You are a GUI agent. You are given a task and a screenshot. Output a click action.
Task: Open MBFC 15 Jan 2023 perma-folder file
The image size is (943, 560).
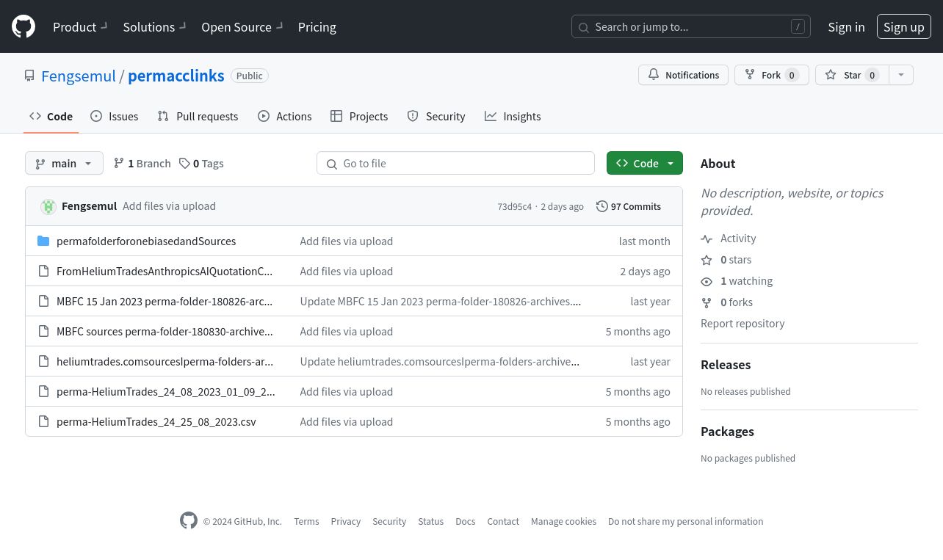click(x=165, y=301)
